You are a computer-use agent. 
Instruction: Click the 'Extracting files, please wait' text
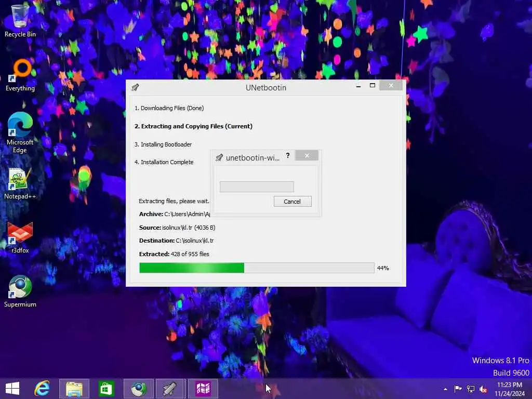pos(174,201)
